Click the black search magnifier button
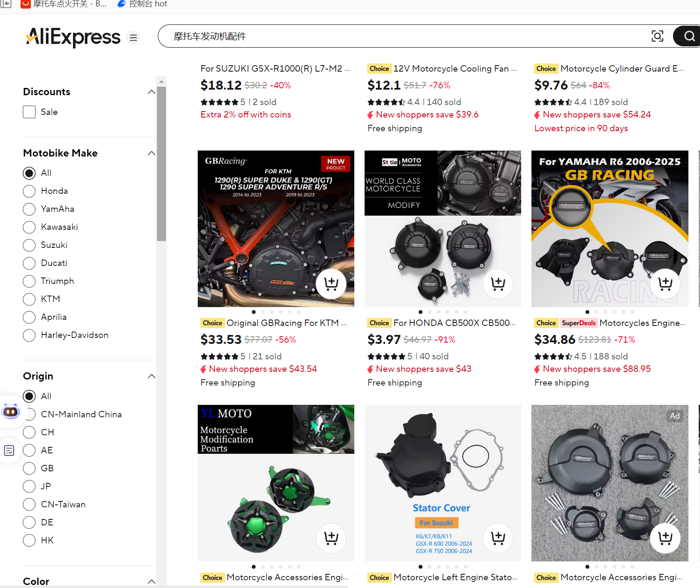Image resolution: width=700 pixels, height=588 pixels. point(688,36)
